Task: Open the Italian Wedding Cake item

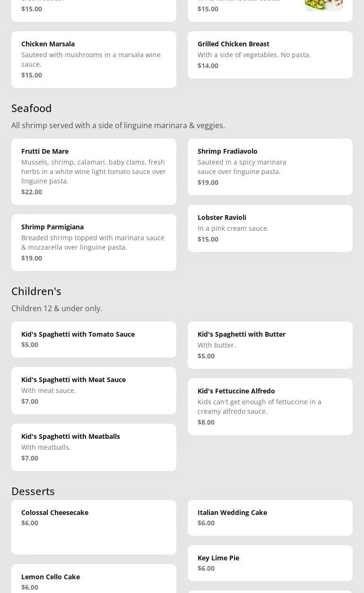Action: 270,517
